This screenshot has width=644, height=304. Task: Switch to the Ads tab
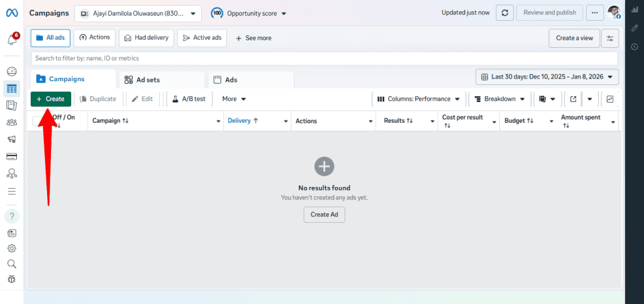[x=251, y=80]
